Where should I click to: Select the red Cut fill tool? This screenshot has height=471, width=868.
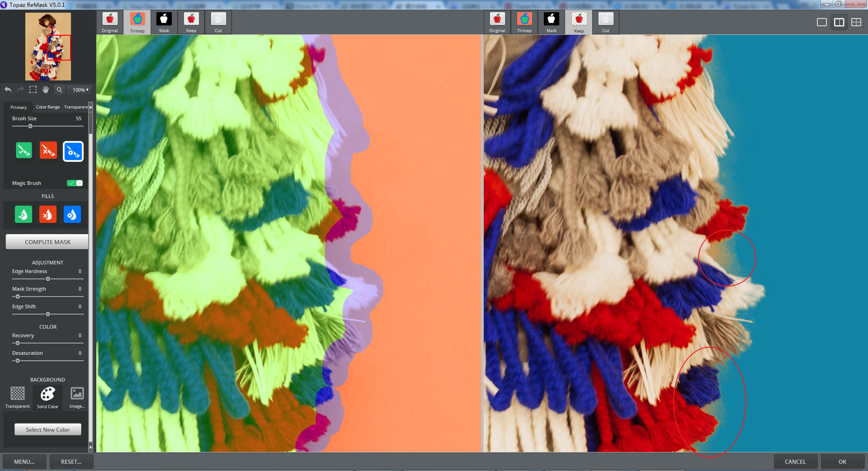coord(48,214)
